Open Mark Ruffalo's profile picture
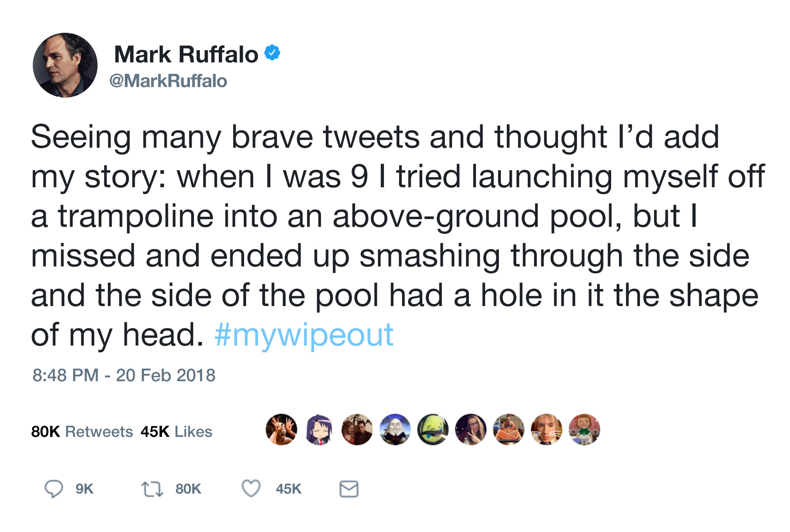Screen dimensions: 790x532 pos(65,65)
